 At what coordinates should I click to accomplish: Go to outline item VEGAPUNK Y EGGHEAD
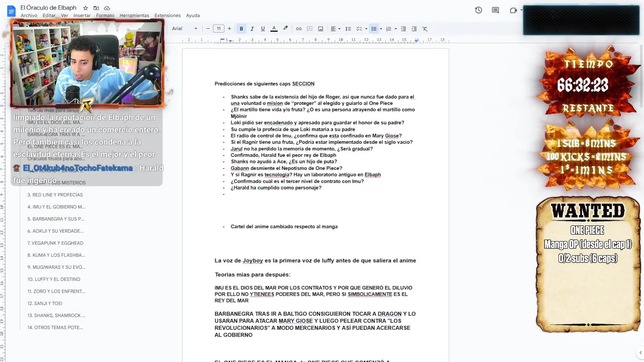pyautogui.click(x=55, y=243)
